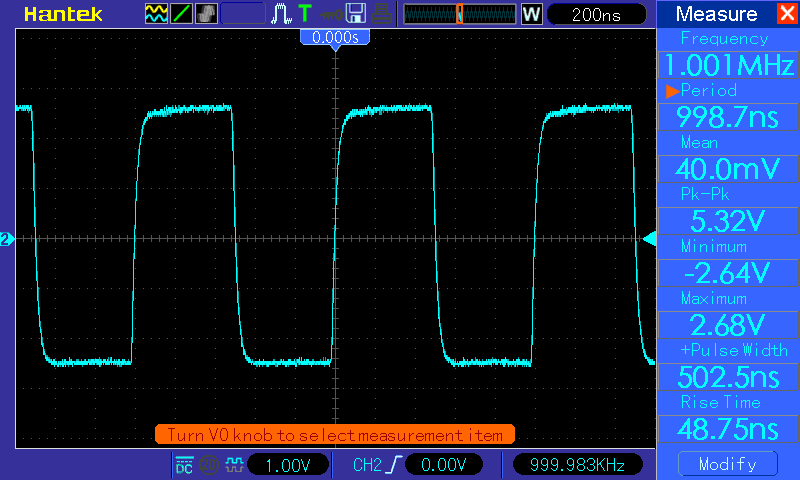800x480 pixels.
Task: Click the 2.68V maximum value
Action: 728,324
